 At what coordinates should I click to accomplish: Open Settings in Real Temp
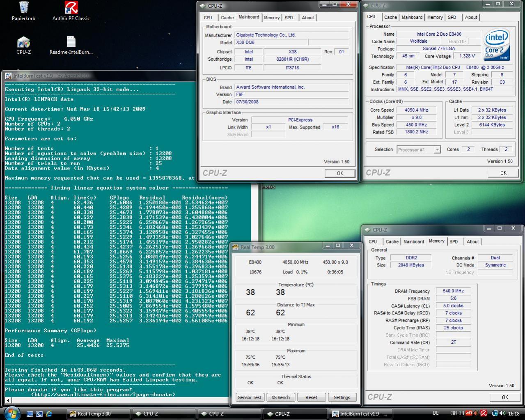(x=342, y=397)
